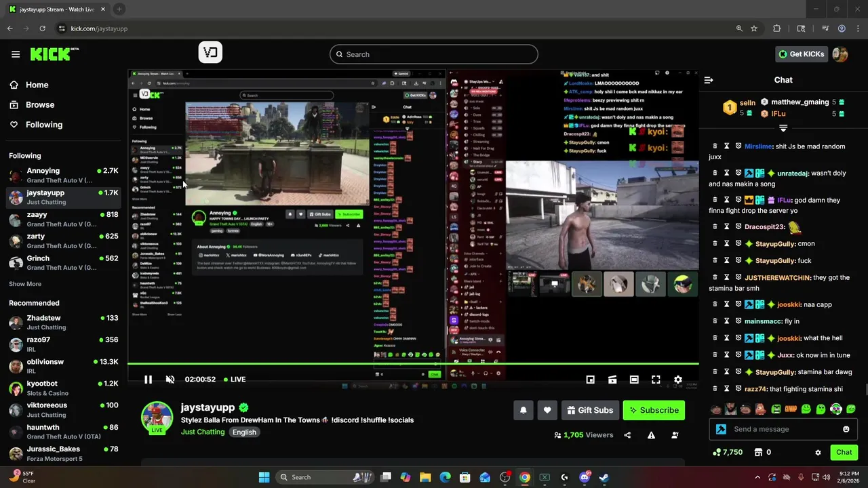The width and height of the screenshot is (868, 488).
Task: Open chat settings gear icon
Action: click(818, 452)
